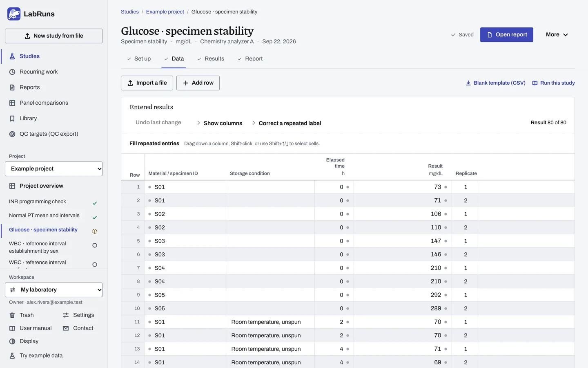Download the Blank template (CSV)
The height and width of the screenshot is (368, 588).
[496, 83]
